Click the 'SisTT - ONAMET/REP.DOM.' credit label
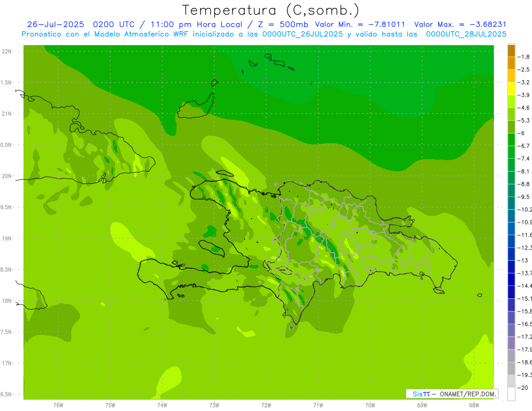 click(452, 394)
